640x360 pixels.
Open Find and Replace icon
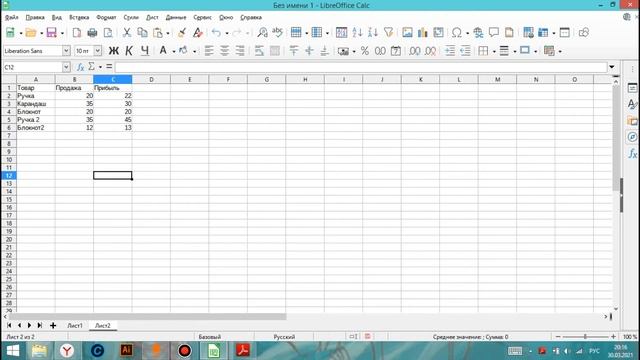pyautogui.click(x=262, y=33)
